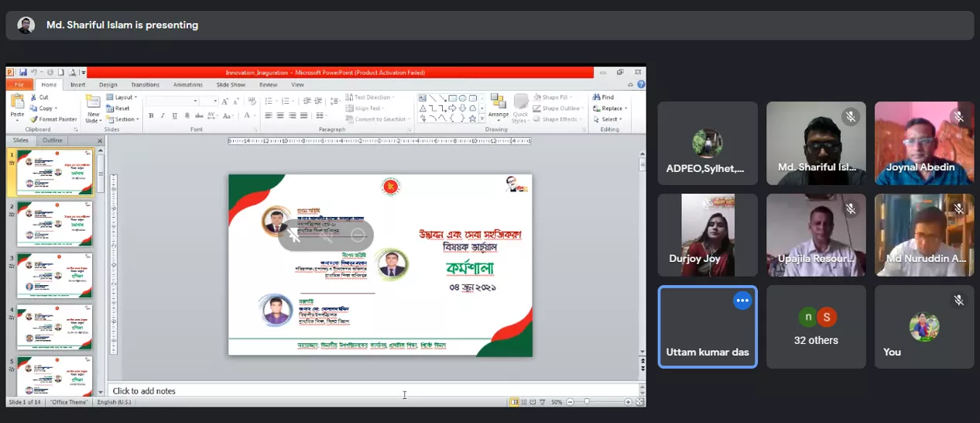The height and width of the screenshot is (423, 980).
Task: Click the Text Shadow (S) button
Action: pyautogui.click(x=188, y=116)
